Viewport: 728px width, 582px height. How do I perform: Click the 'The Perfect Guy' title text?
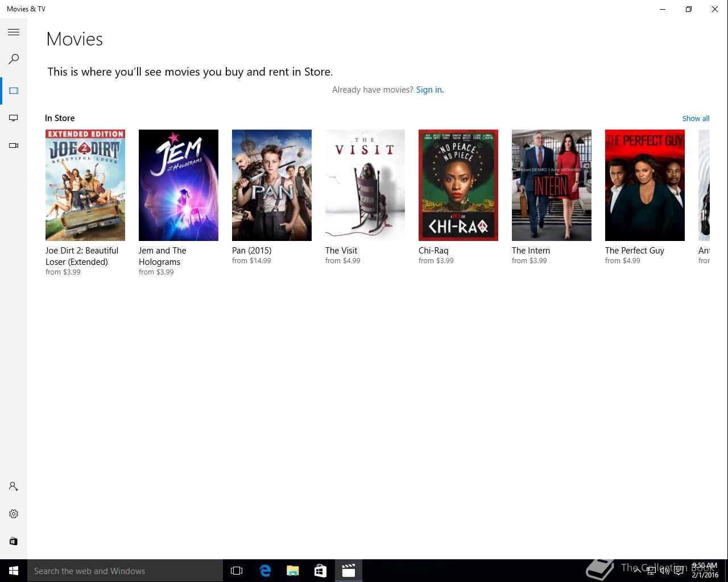click(x=635, y=251)
